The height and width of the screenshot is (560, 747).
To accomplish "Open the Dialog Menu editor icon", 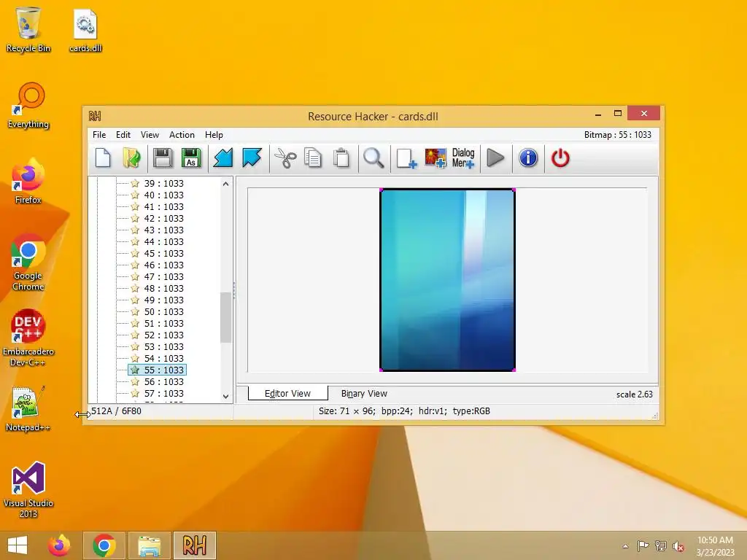I will point(463,158).
